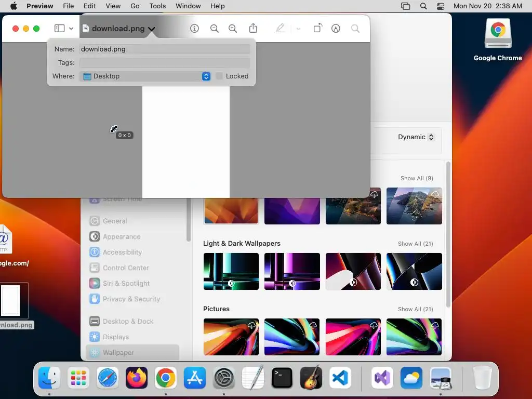Open the Tools menu
Viewport: 532px width, 399px height.
click(x=157, y=6)
